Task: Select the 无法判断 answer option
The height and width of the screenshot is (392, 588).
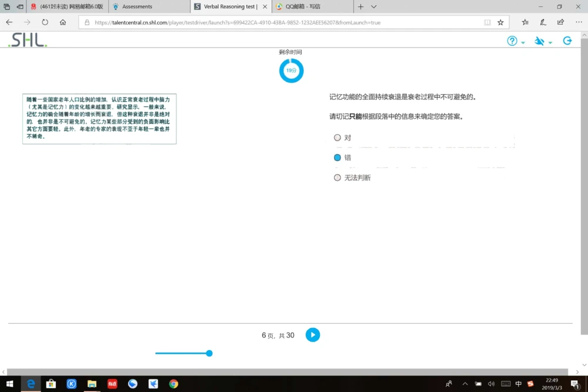Action: coord(337,177)
